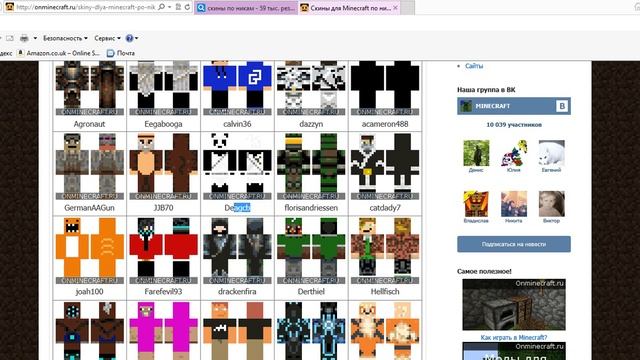Open the calvin36 blue hoodie skin
640x360 pixels.
(x=237, y=88)
